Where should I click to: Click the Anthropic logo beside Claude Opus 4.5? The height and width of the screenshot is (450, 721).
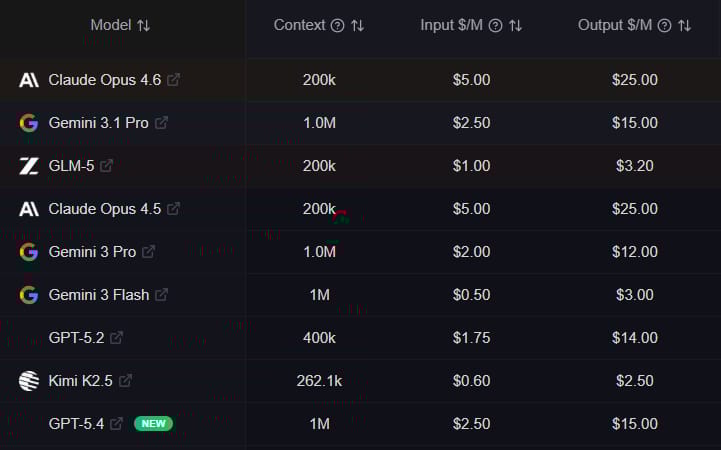(x=29, y=209)
